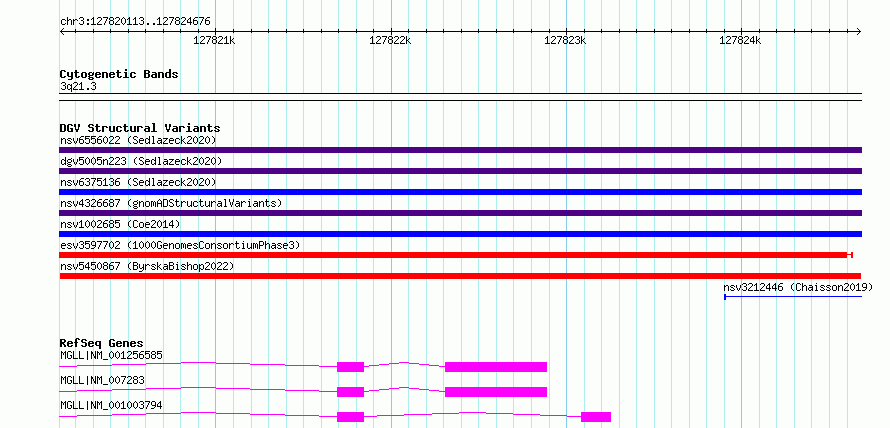This screenshot has width=890, height=428.
Task: Click the red bar under esv3597702
Action: tap(456, 255)
